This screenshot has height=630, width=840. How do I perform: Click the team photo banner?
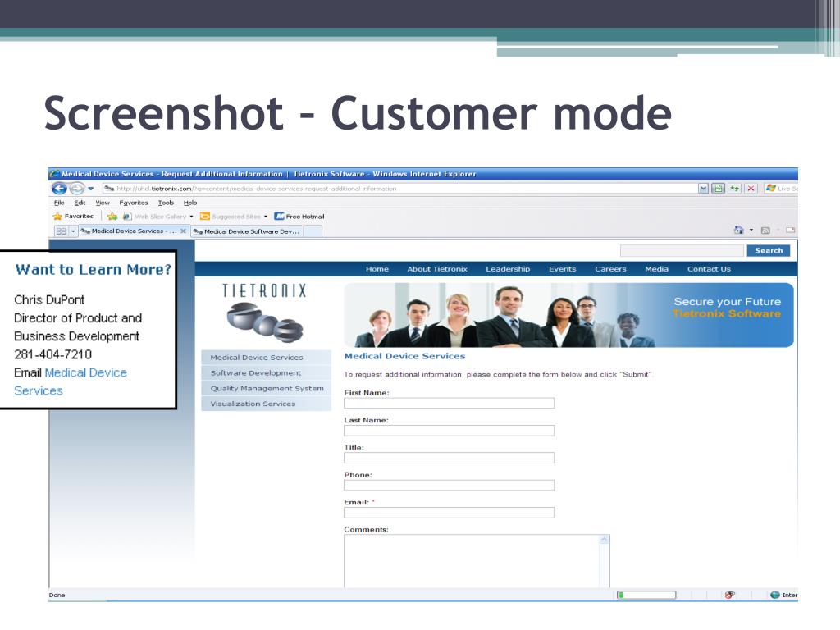coord(568,315)
